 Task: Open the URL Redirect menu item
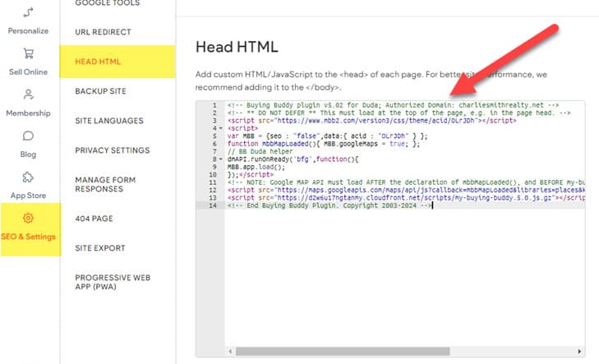[104, 32]
